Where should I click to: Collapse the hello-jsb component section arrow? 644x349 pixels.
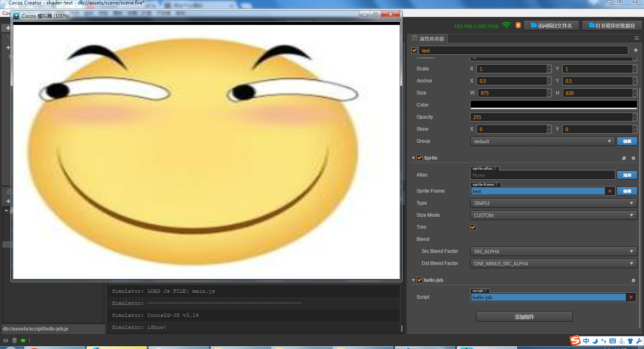point(413,280)
